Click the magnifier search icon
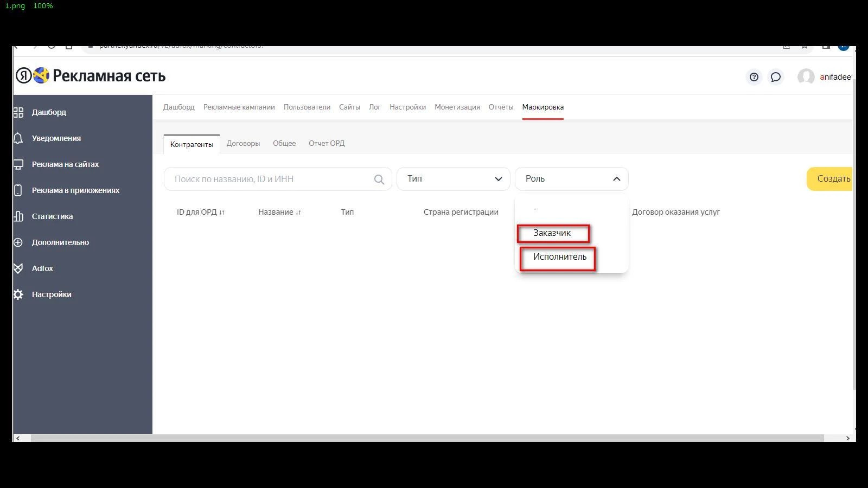The width and height of the screenshot is (868, 488). (379, 179)
